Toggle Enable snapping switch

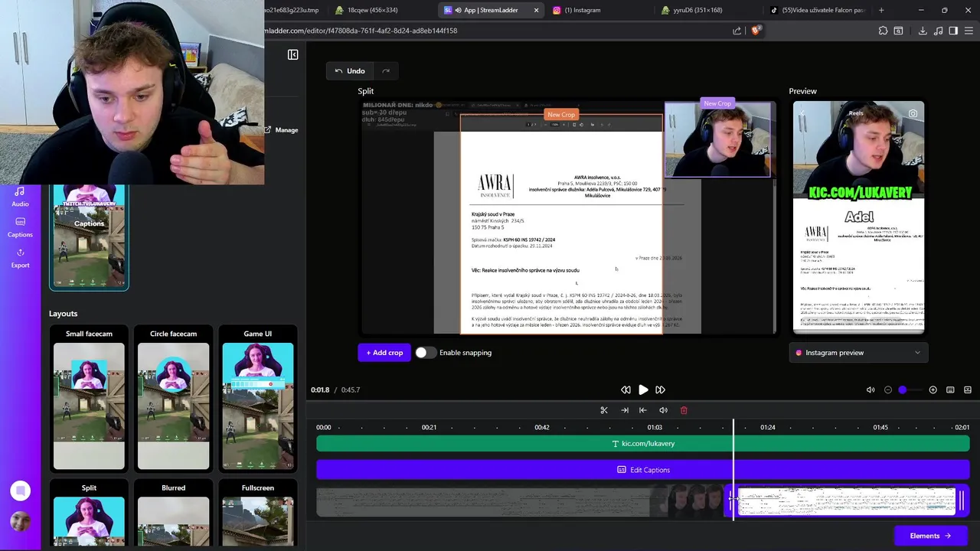425,353
